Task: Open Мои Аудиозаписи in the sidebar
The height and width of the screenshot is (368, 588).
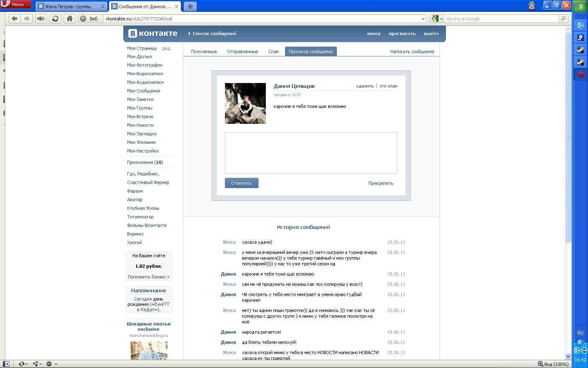Action: 145,82
